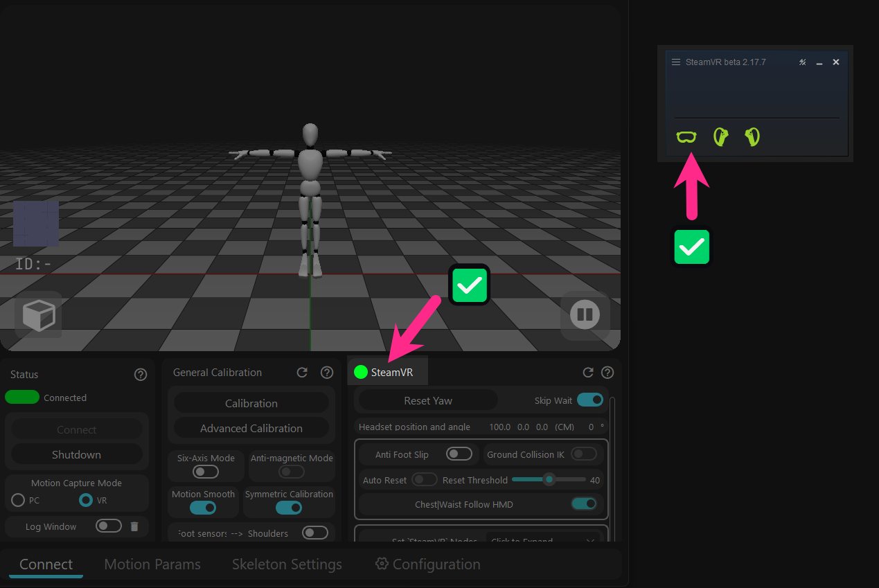Viewport: 879px width, 588px height.
Task: Clear log with the trash icon
Action: 134,526
